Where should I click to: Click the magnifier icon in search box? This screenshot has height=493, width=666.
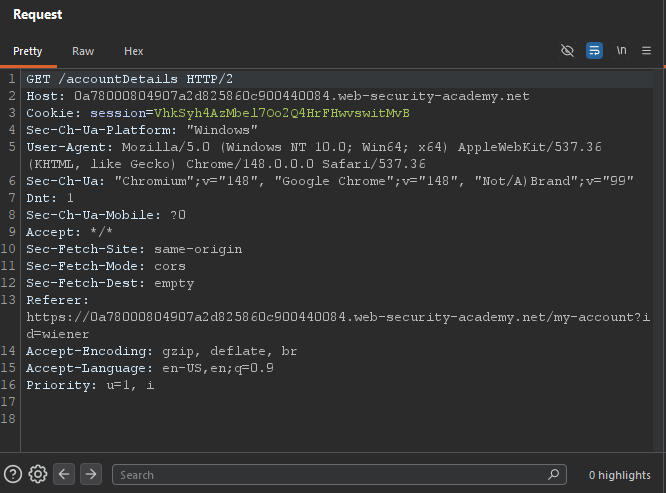point(553,474)
